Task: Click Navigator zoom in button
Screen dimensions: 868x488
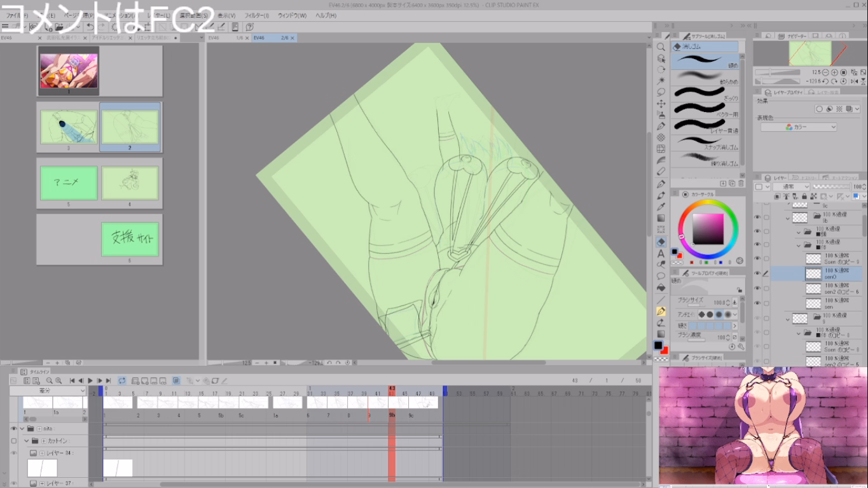Action: (835, 73)
